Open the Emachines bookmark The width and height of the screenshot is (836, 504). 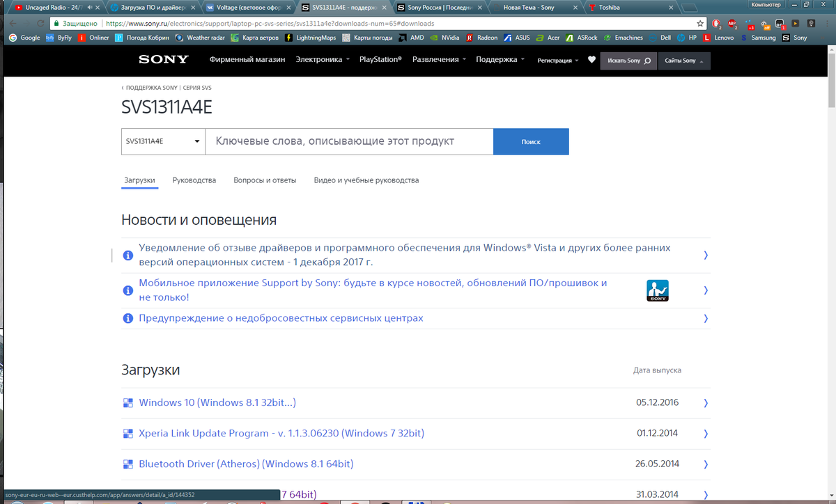(x=624, y=38)
